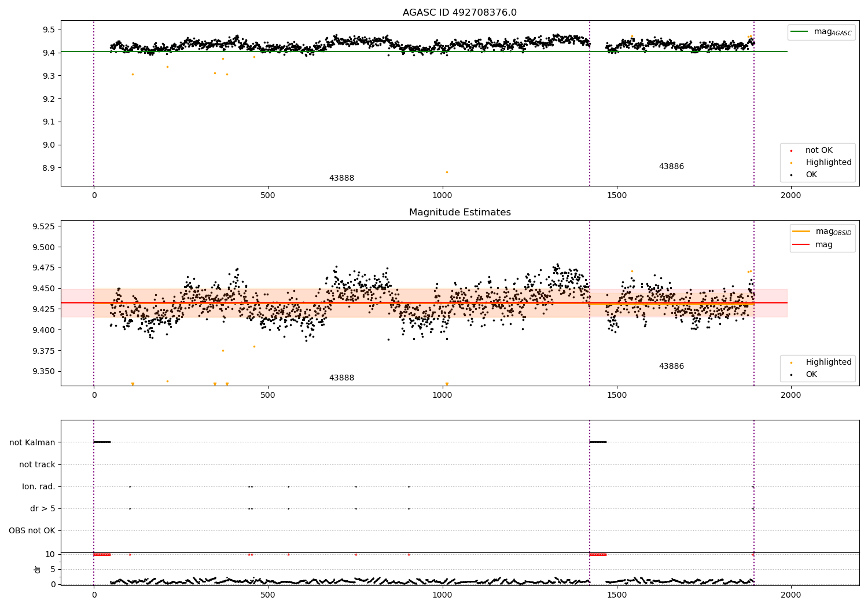868x608 pixels.
Task: Click the 'dr > 5' axis label
Action: tap(43, 509)
